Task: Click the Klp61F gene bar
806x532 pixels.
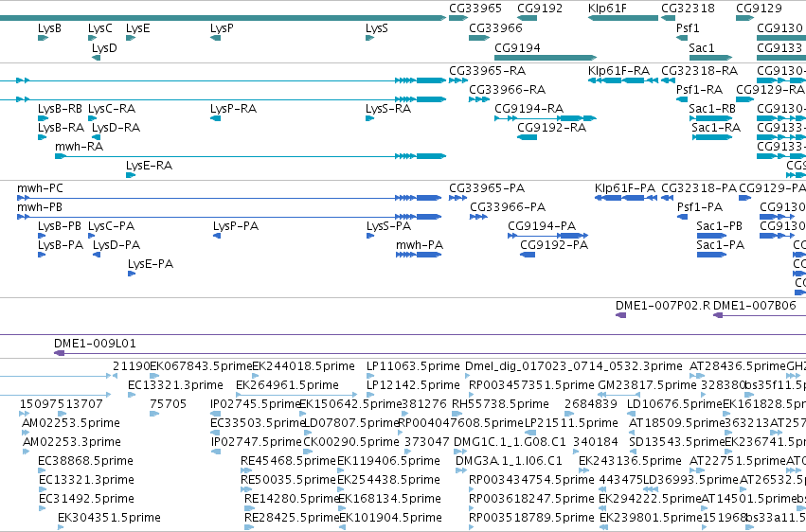Action: (623, 18)
